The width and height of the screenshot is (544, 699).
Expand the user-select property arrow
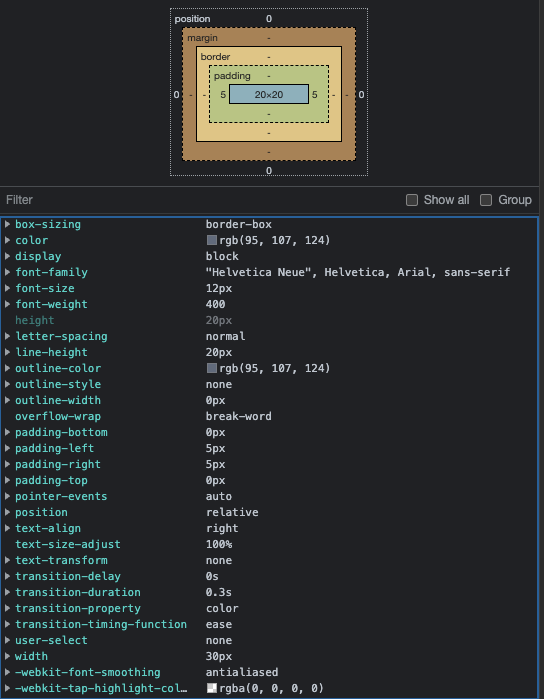pyautogui.click(x=8, y=640)
